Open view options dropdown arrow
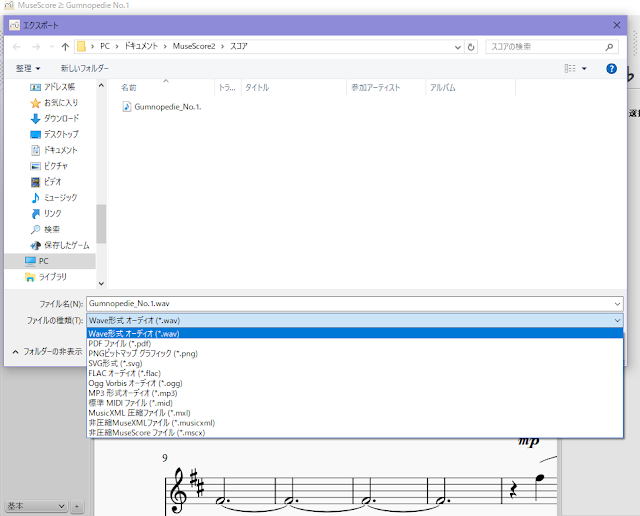Viewport: 640px width, 516px height. [584, 68]
